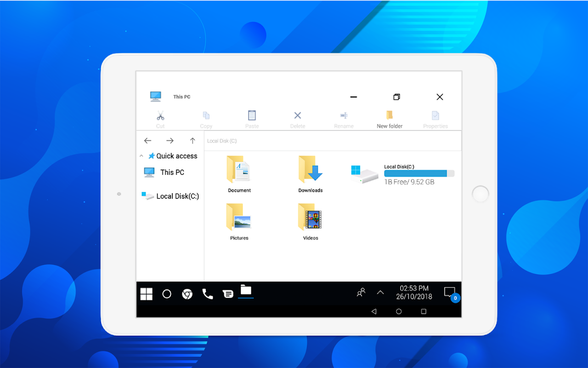Tap the Android back navigation button
Screen dimensions: 588x368
(374, 311)
